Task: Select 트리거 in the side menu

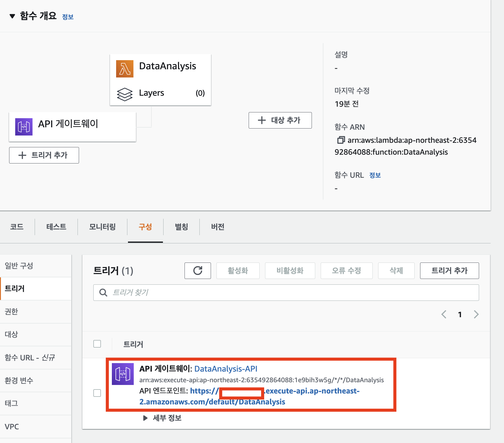Action: point(36,289)
